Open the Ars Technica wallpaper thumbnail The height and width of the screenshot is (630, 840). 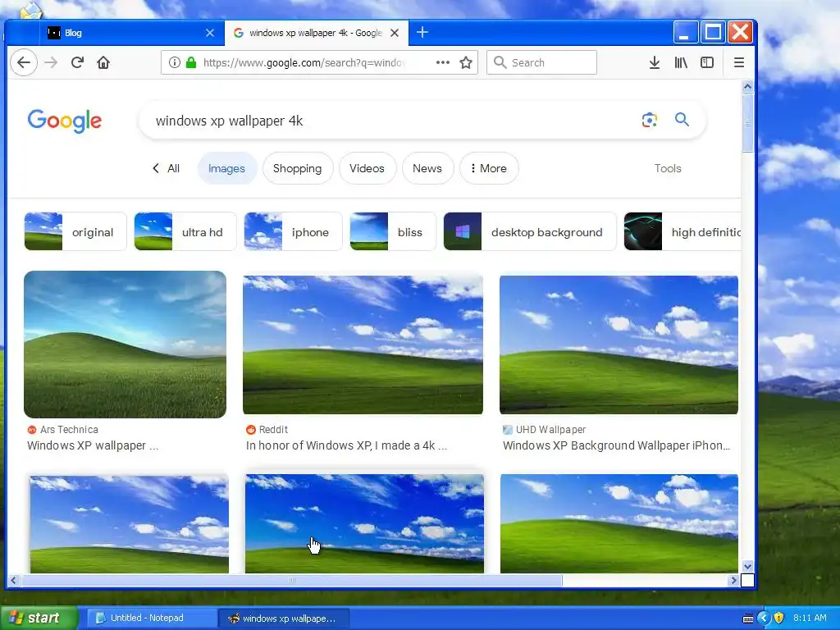point(125,344)
